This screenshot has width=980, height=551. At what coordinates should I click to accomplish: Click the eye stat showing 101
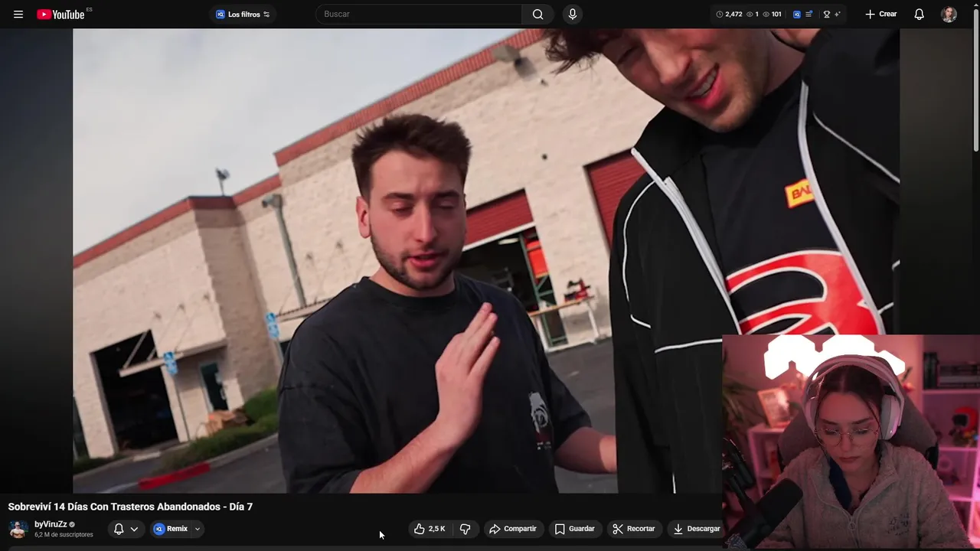[x=772, y=15]
